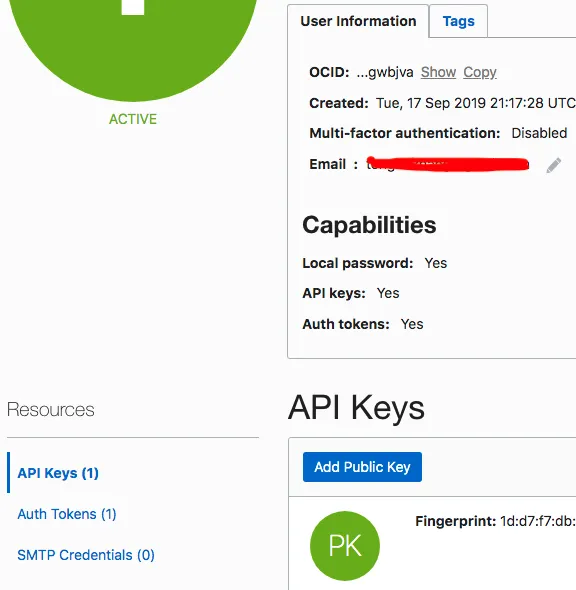The height and width of the screenshot is (590, 576).
Task: Select the User Information tab
Action: click(358, 21)
